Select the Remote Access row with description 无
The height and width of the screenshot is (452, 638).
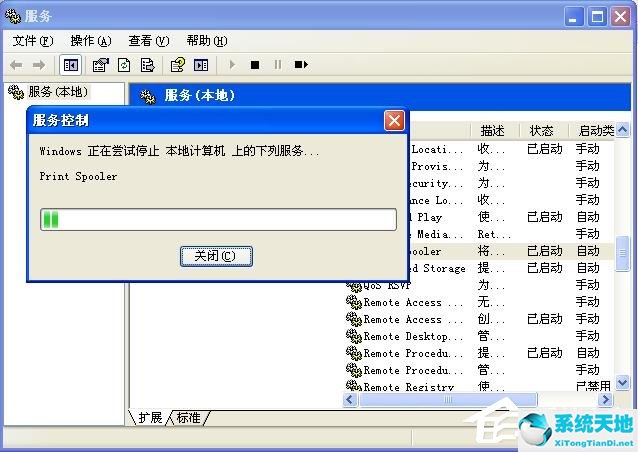(480, 302)
